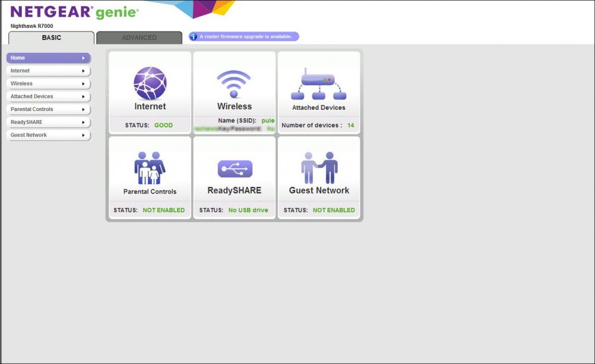Click the Attached Devices network icon
The height and width of the screenshot is (364, 595).
pos(318,84)
